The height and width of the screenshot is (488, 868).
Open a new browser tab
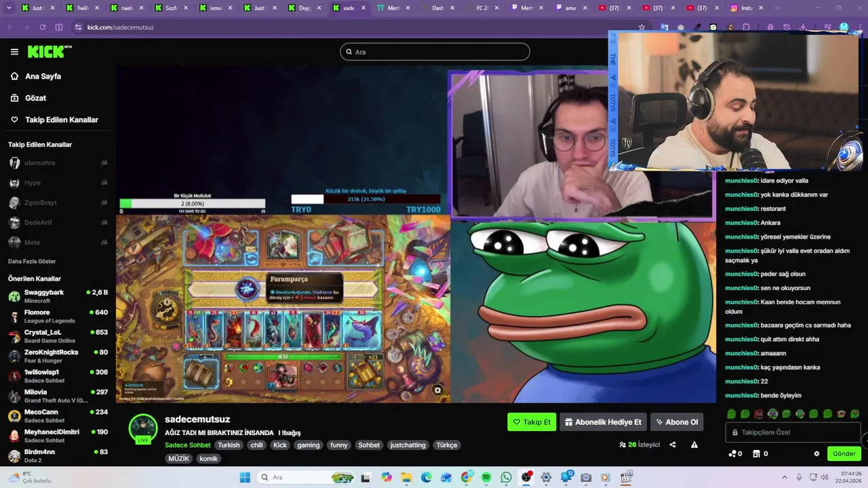[x=778, y=8]
